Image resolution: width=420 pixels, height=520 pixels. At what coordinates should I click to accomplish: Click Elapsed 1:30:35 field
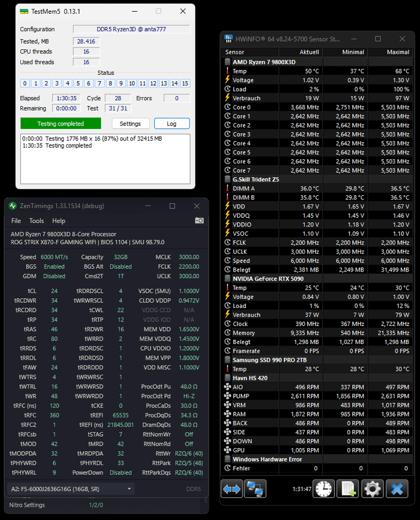(67, 98)
